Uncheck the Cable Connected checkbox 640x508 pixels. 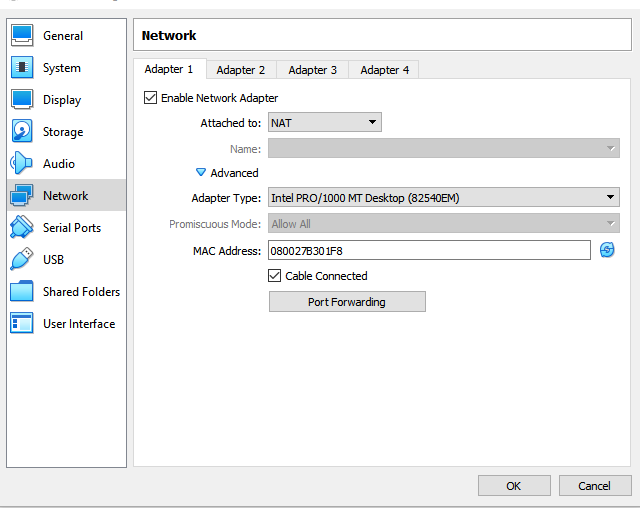coord(275,276)
